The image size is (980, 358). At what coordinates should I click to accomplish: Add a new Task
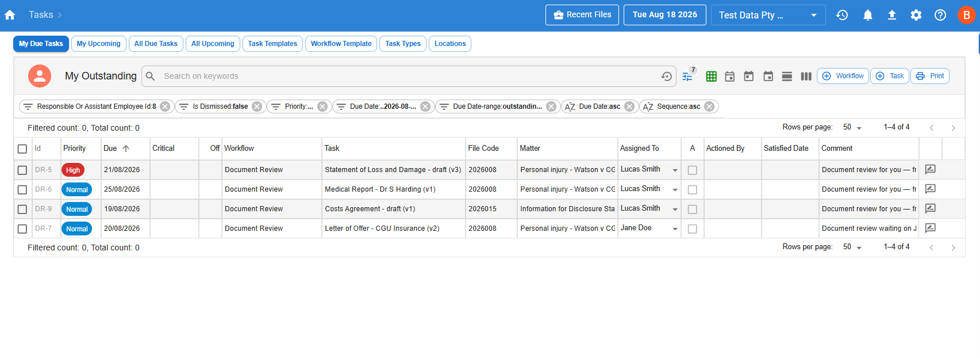coord(890,76)
